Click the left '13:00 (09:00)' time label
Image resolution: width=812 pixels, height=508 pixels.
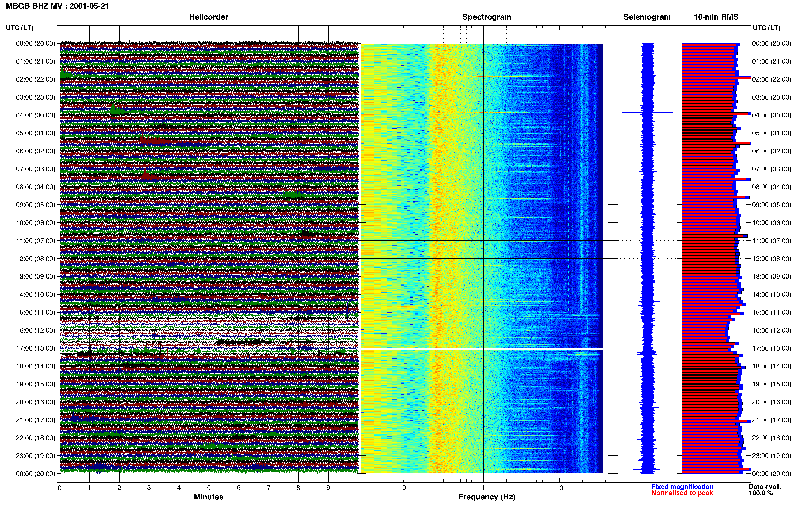(x=36, y=277)
